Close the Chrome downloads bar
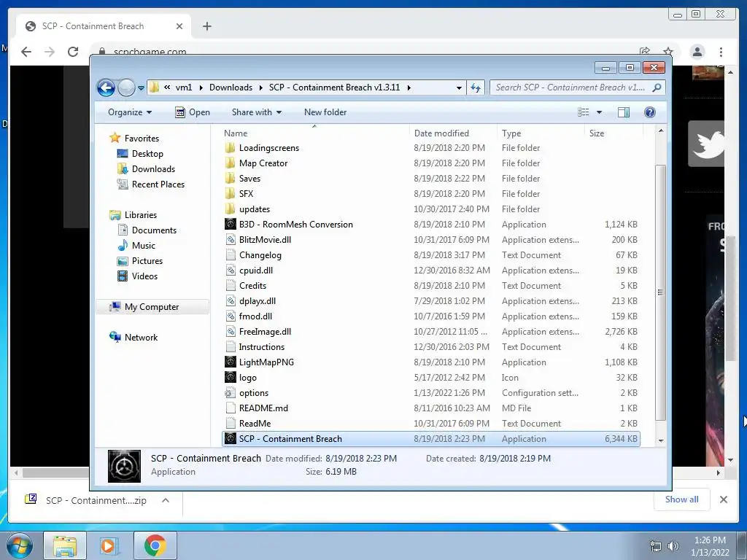The width and height of the screenshot is (747, 560). coord(723,499)
